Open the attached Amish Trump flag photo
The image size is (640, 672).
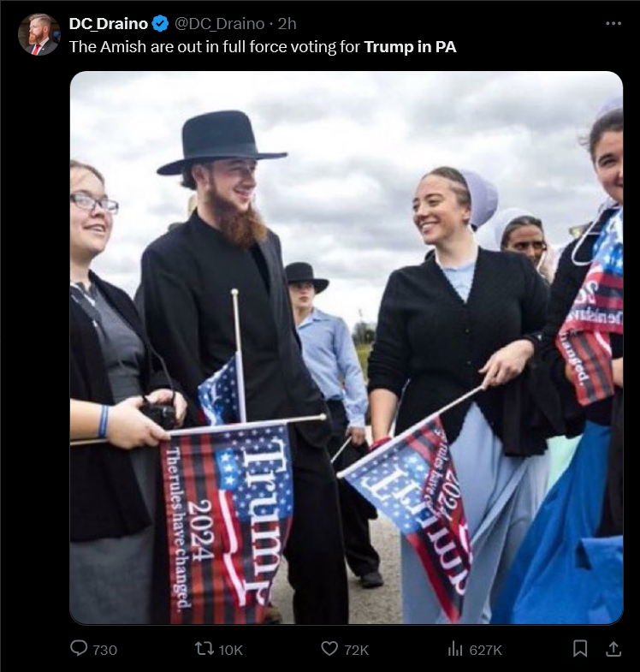click(347, 348)
